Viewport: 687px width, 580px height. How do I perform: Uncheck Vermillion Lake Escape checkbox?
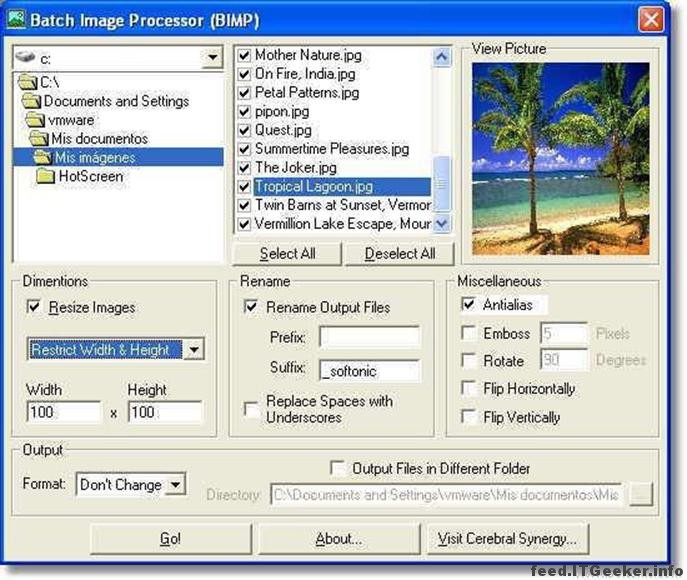244,224
